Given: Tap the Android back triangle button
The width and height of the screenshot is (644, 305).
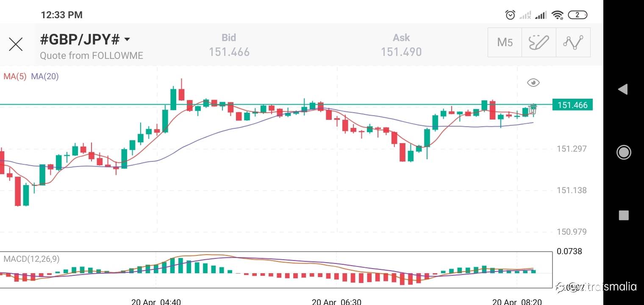Looking at the screenshot, I should click(623, 89).
